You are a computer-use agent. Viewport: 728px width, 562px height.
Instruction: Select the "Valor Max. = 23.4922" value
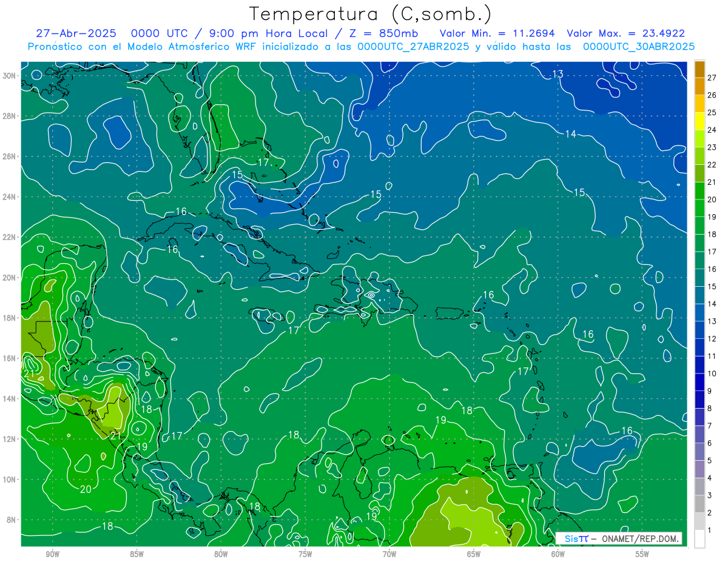(x=626, y=33)
